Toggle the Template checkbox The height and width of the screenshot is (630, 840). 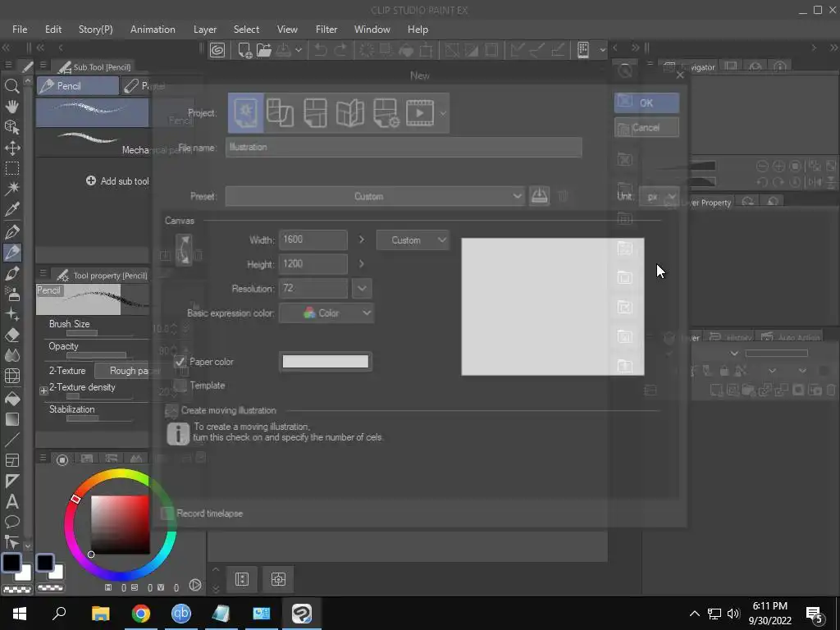[180, 386]
